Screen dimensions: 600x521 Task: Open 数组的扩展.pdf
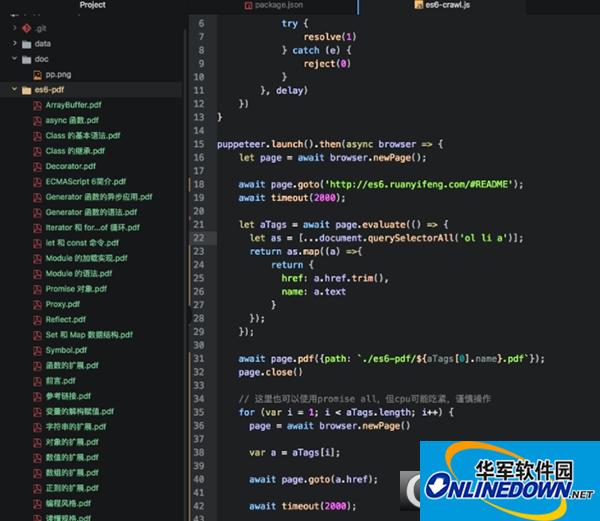tap(72, 472)
